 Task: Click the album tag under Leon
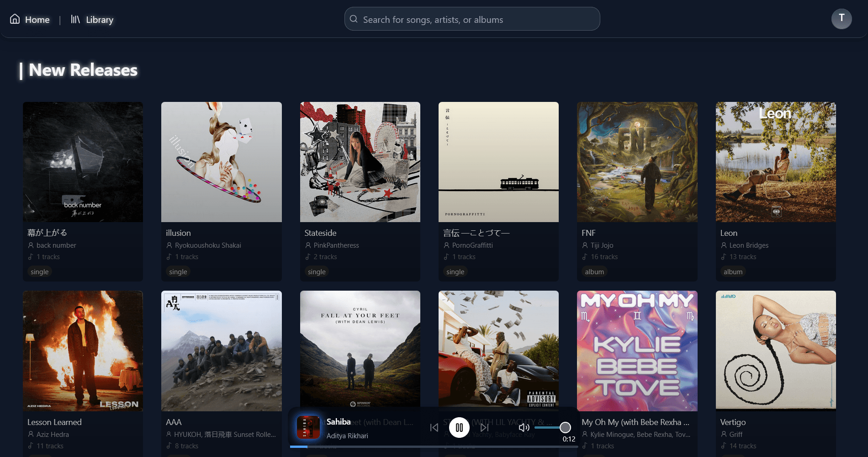733,272
